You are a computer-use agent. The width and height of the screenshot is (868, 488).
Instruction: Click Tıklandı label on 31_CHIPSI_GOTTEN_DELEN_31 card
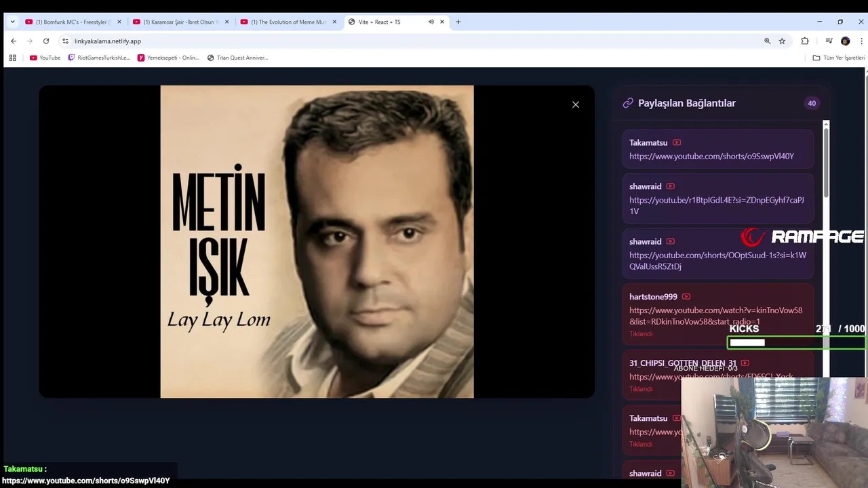641,389
